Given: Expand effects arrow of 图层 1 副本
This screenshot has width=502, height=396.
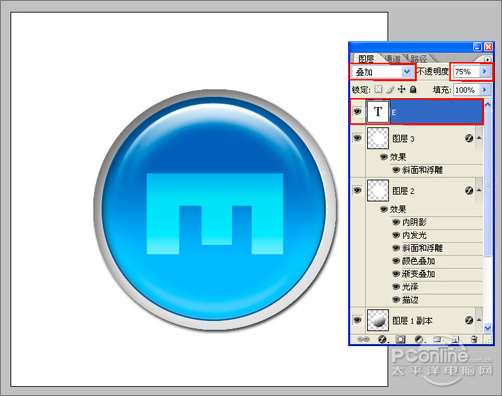Looking at the screenshot, I should pyautogui.click(x=479, y=320).
